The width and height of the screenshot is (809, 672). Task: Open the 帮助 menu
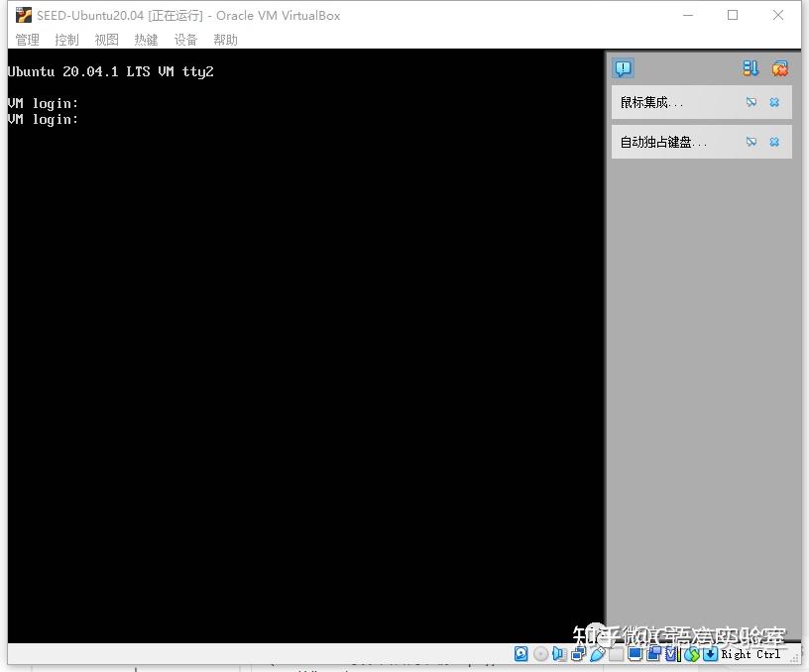click(x=225, y=40)
